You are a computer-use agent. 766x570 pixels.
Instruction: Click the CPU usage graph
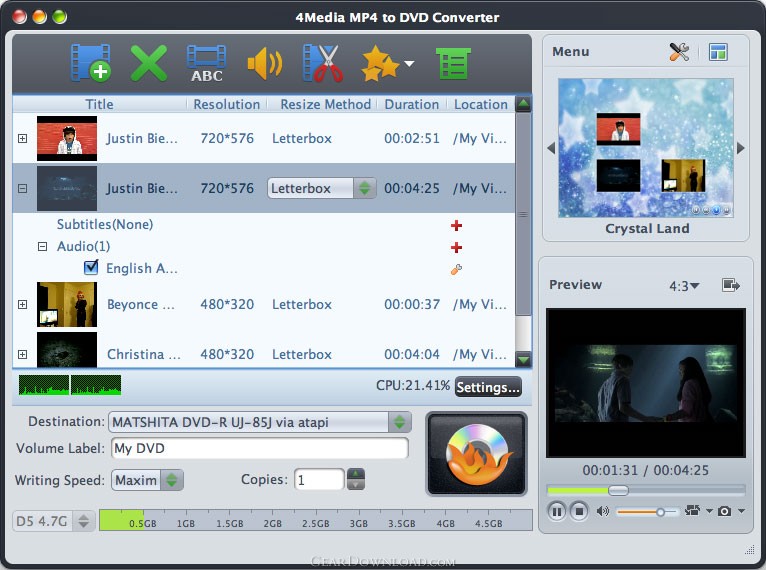[70, 385]
